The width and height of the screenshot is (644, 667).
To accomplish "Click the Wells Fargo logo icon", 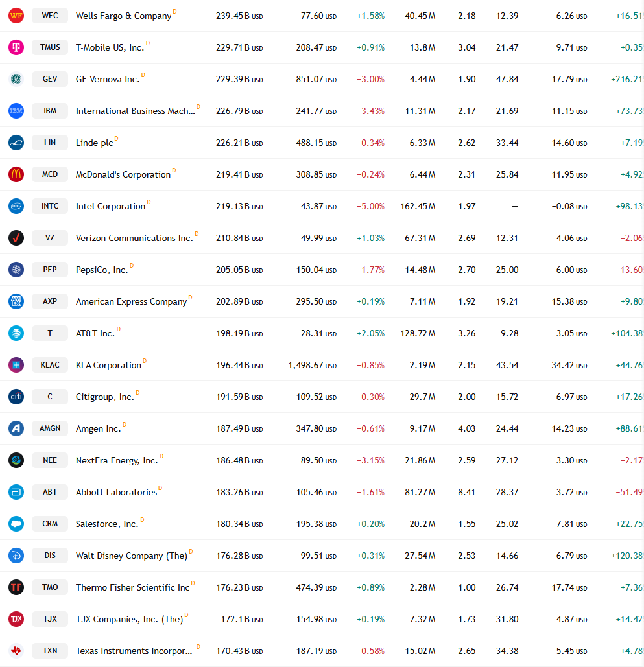I will point(16,16).
